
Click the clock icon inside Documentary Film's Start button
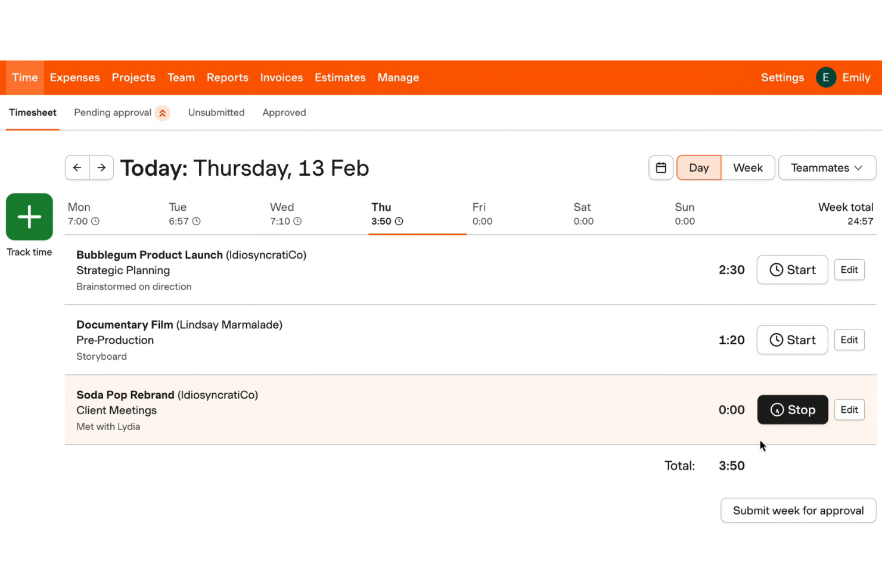tap(777, 340)
